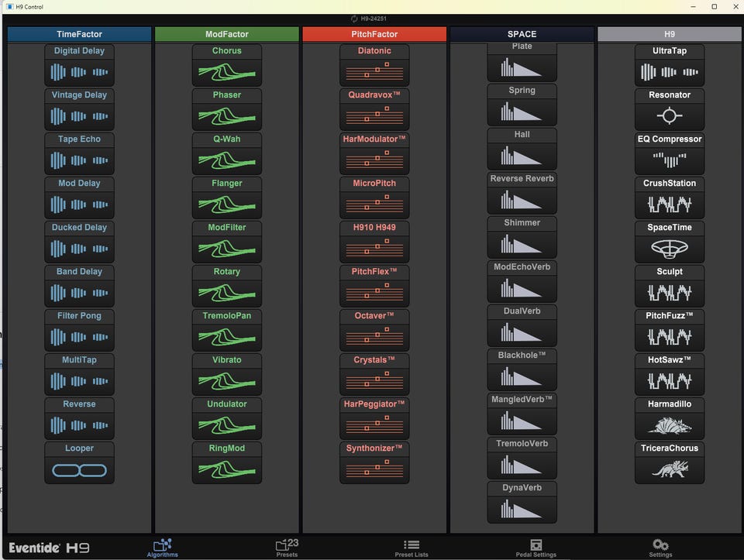Pick the Crystals pitch algorithm

374,381
